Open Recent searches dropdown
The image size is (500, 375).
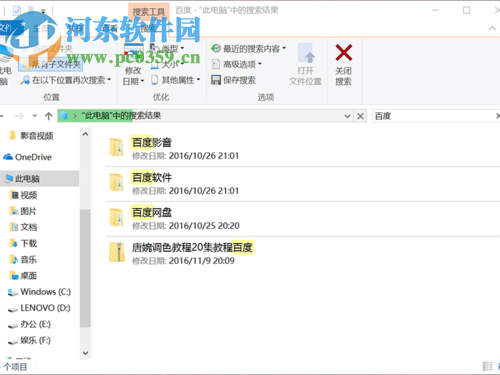249,49
